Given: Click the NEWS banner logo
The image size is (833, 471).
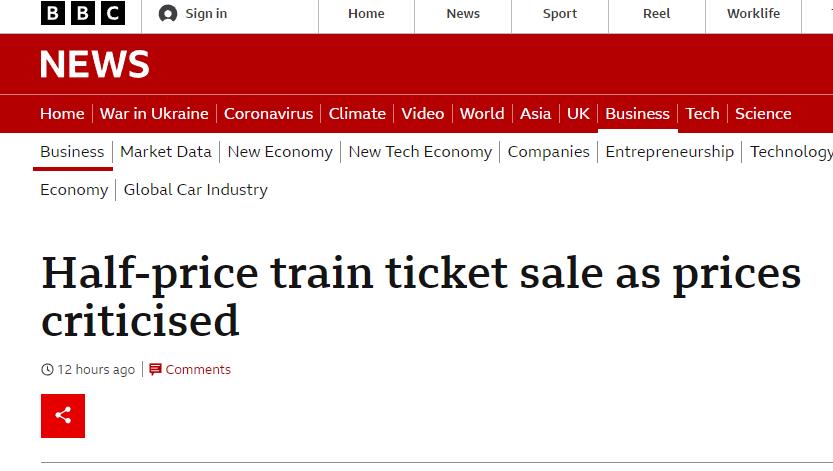Looking at the screenshot, I should 95,64.
